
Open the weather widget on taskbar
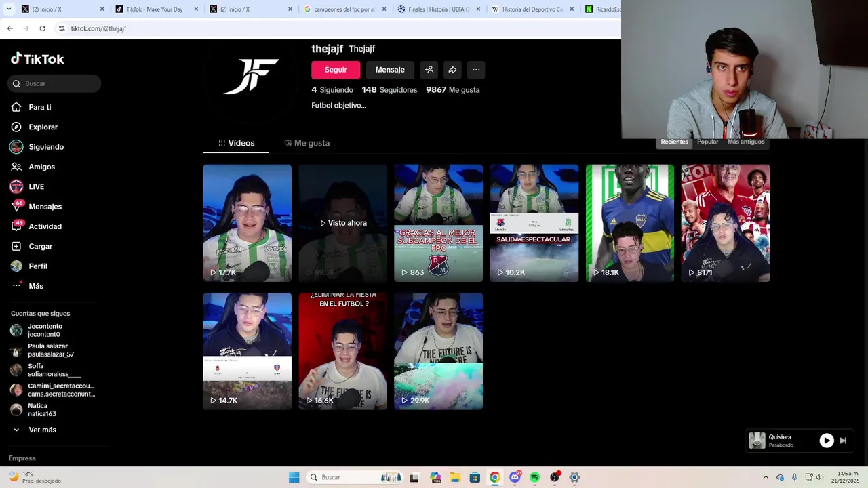pos(34,477)
